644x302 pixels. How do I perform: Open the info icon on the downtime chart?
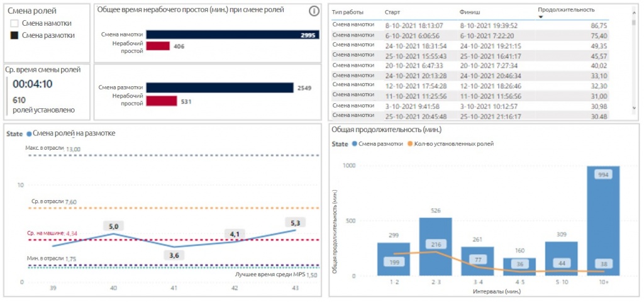pos(314,11)
